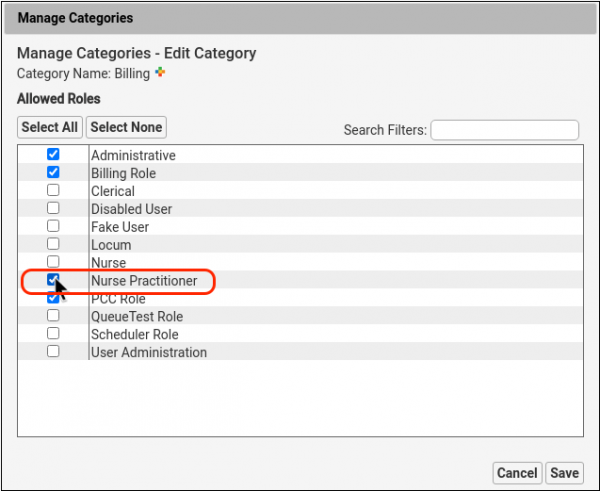Uncheck the Billing Role checkbox
Image resolution: width=600 pixels, height=491 pixels.
53,172
